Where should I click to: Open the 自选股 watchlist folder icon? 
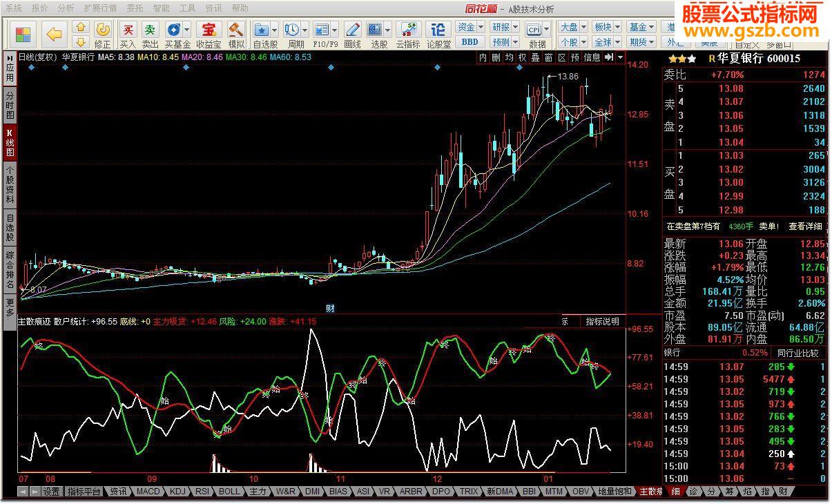262,30
